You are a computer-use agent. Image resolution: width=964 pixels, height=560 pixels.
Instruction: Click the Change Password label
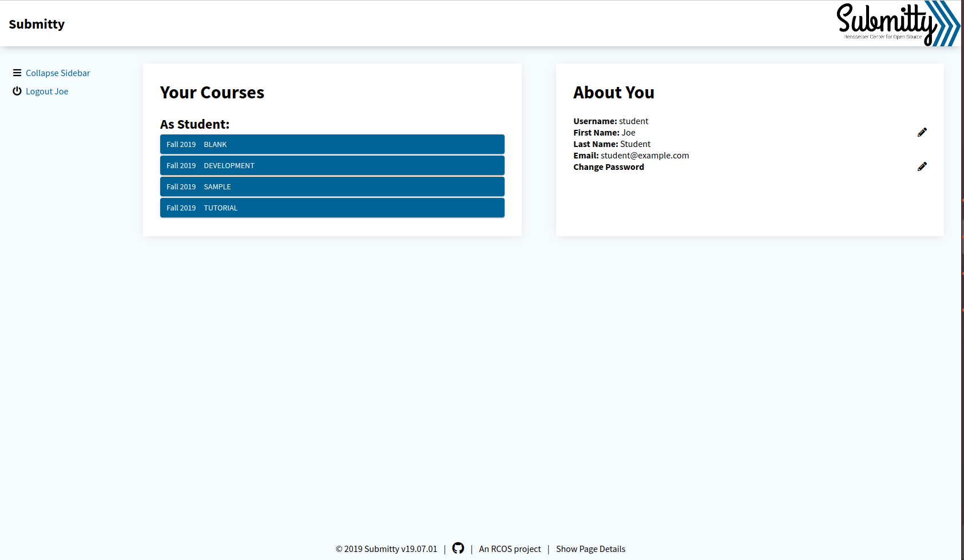click(609, 167)
